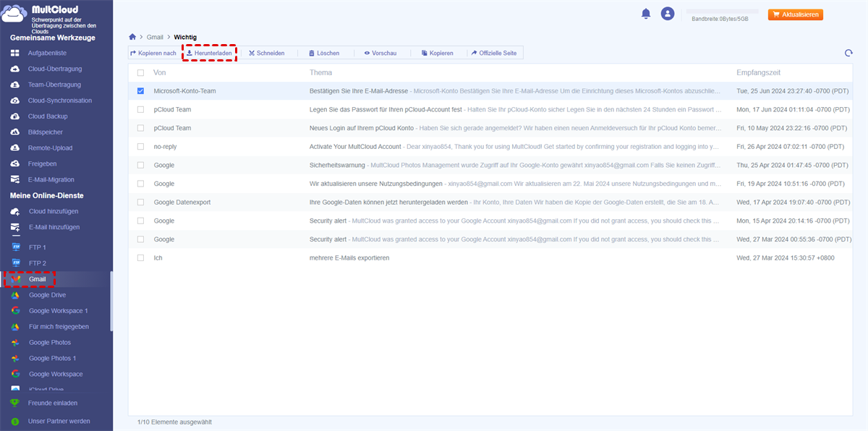The width and height of the screenshot is (868, 431).
Task: Click the Unser Partner werden icon
Action: tap(14, 421)
